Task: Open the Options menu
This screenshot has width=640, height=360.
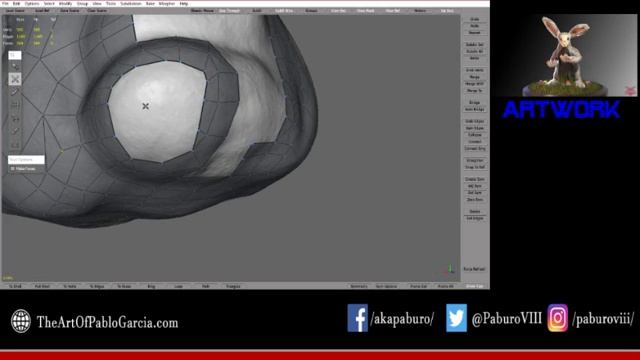Action: (32, 3)
